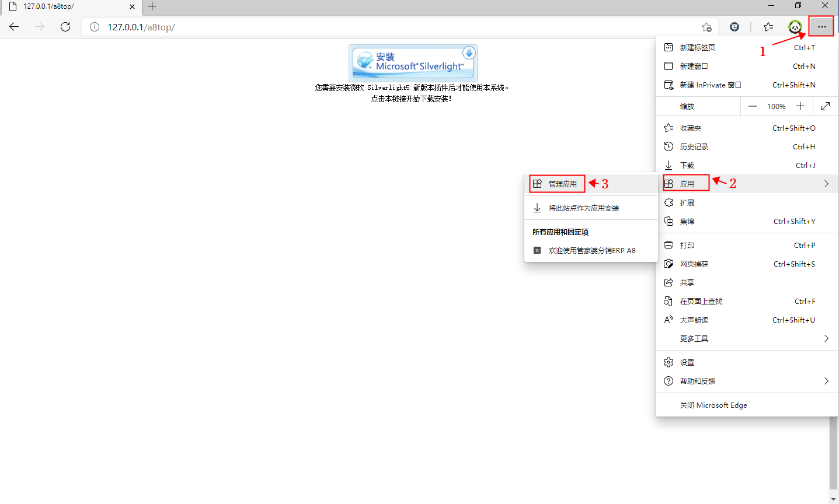The image size is (839, 504).
Task: Click 关闭 Microsoft Edge
Action: pos(747,405)
